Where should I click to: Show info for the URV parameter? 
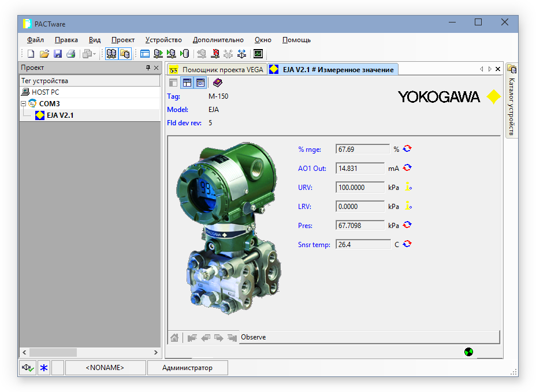408,186
